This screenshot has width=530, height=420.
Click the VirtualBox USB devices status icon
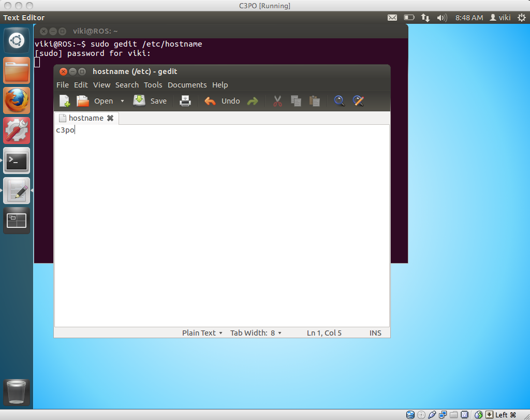[432, 415]
